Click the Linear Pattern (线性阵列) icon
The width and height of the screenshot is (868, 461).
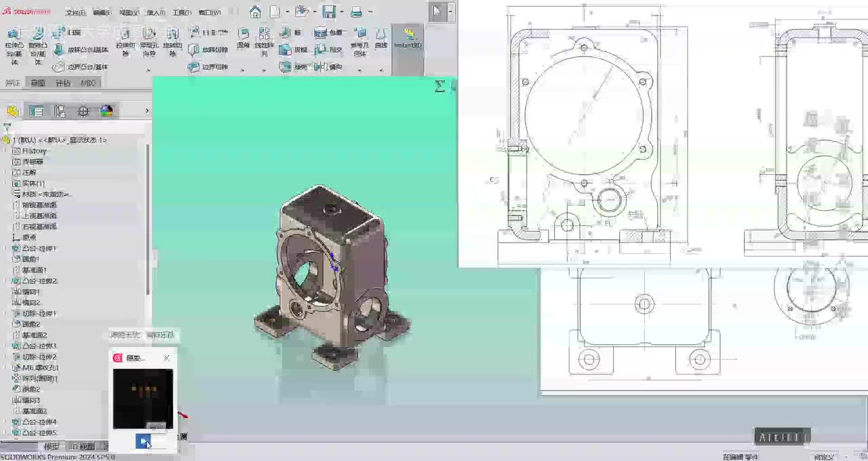click(x=264, y=33)
